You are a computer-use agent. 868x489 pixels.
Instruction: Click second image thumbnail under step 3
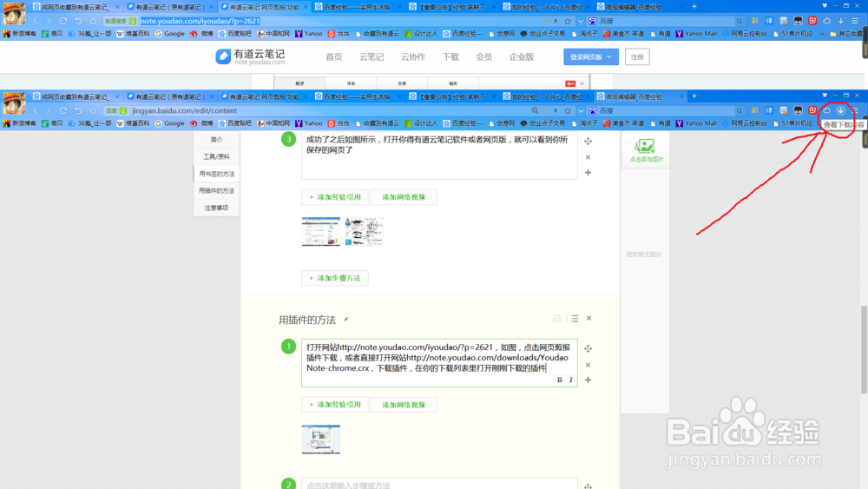(x=364, y=232)
